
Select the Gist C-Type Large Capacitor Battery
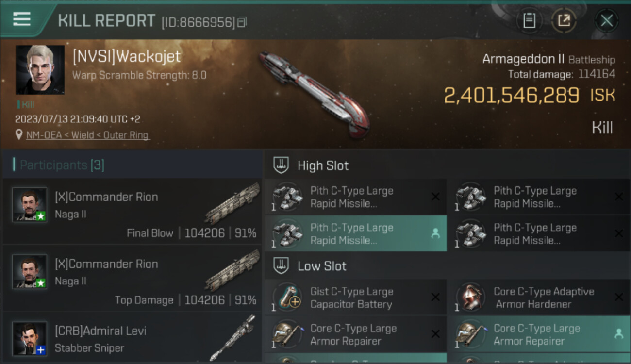pyautogui.click(x=356, y=298)
